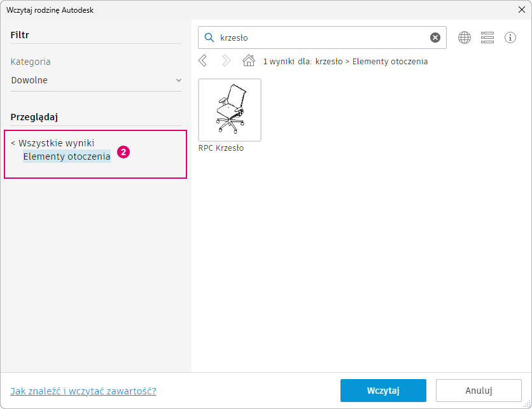Click the RPC Krzesło name label

point(221,148)
